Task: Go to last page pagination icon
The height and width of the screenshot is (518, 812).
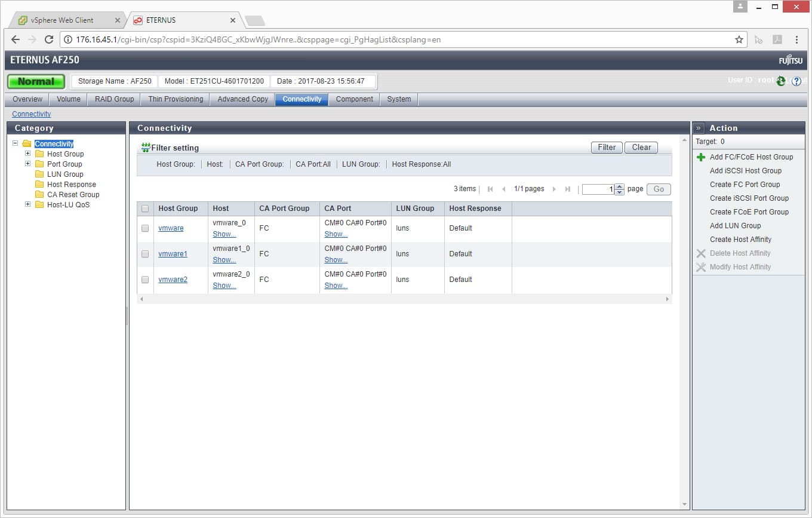Action: point(567,189)
